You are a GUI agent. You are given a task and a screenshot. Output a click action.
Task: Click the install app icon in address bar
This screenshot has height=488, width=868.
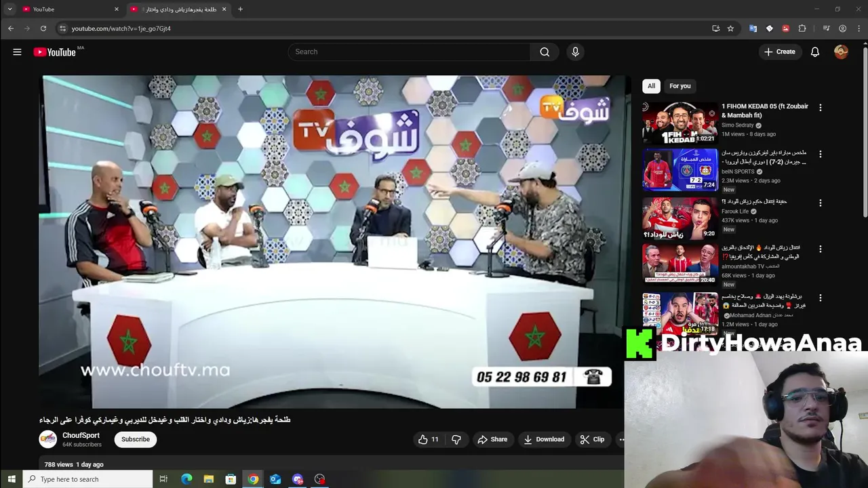pyautogui.click(x=715, y=28)
